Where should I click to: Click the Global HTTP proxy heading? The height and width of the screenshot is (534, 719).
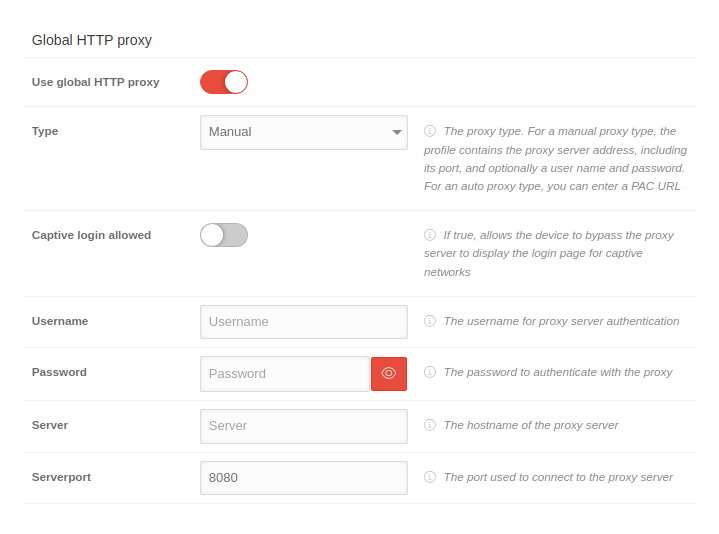[92, 40]
